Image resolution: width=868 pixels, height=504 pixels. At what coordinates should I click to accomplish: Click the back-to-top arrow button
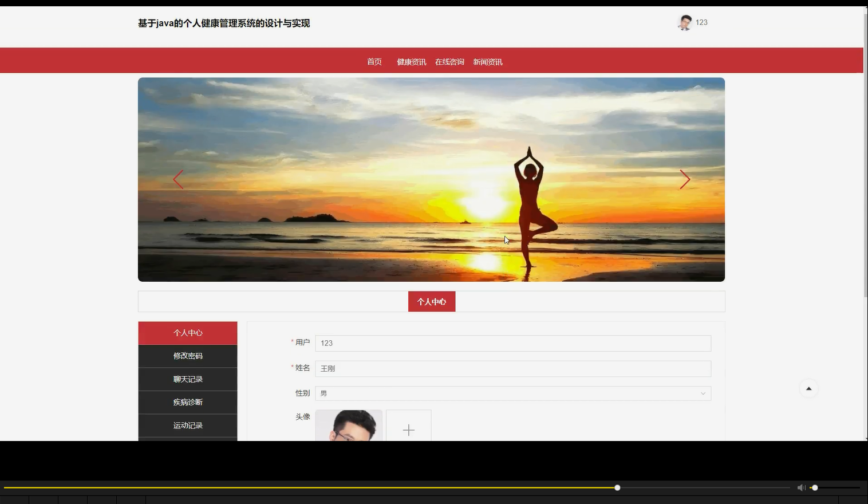coord(808,388)
